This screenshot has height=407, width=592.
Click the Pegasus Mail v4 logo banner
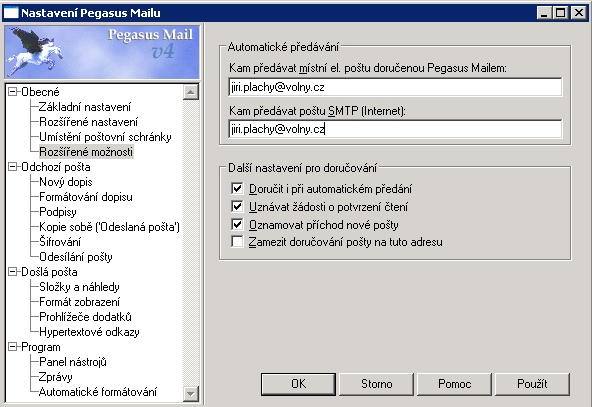point(102,52)
